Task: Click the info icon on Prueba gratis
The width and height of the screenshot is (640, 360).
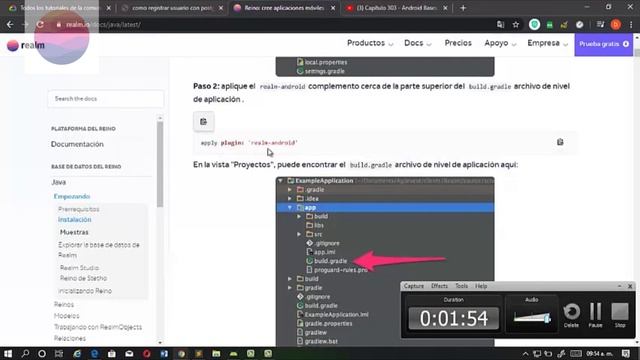Action: coord(626,44)
